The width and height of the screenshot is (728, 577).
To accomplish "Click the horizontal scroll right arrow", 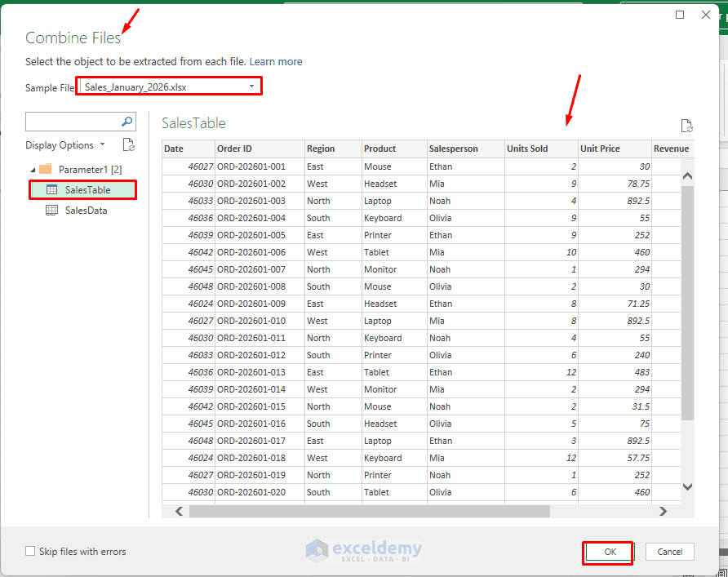I will 663,511.
